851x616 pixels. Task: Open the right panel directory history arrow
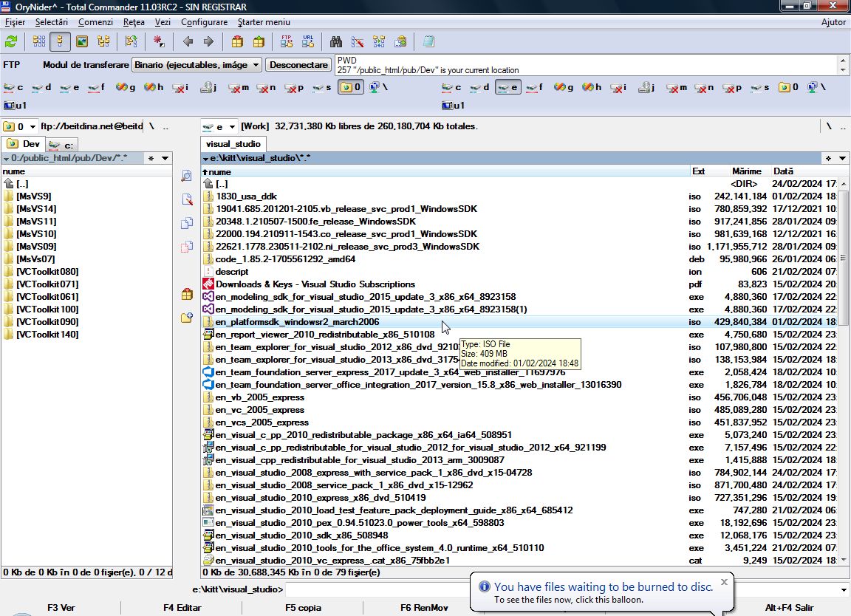coord(842,159)
